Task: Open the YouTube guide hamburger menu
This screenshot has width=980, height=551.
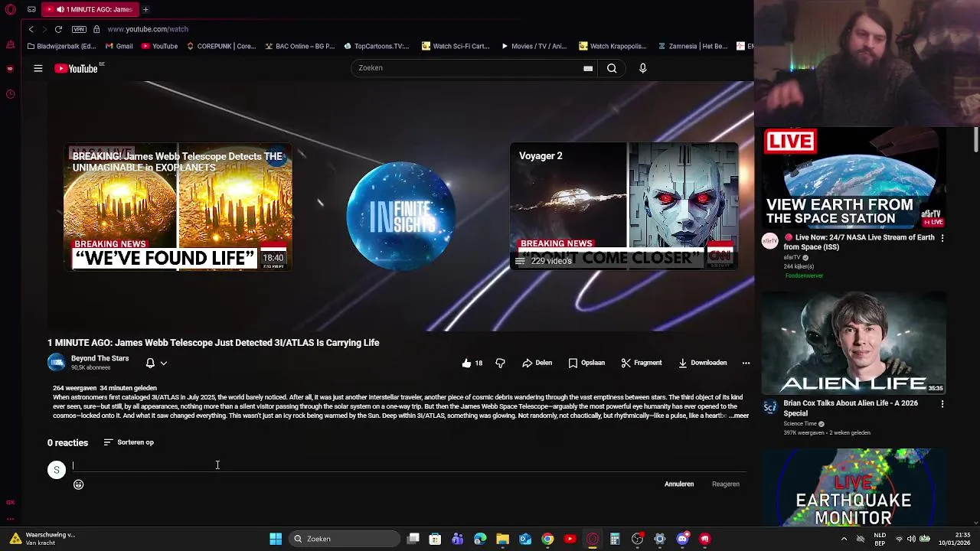Action: (x=38, y=68)
